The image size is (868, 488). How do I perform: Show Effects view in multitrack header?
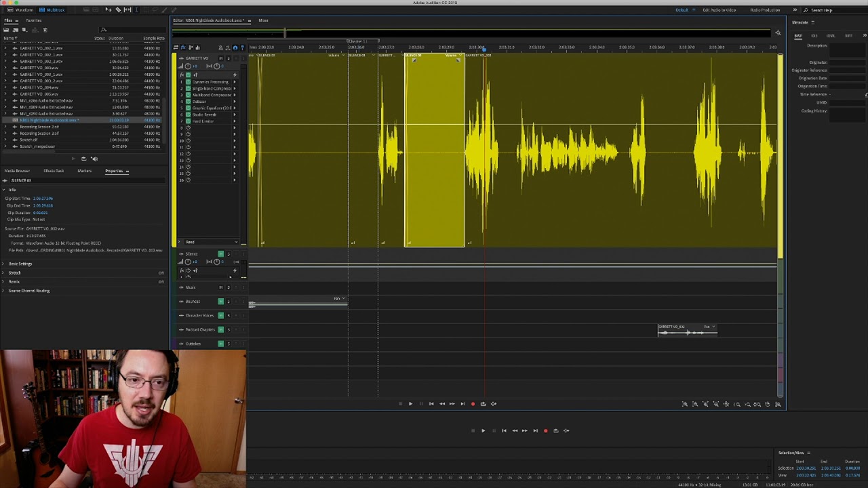click(183, 47)
